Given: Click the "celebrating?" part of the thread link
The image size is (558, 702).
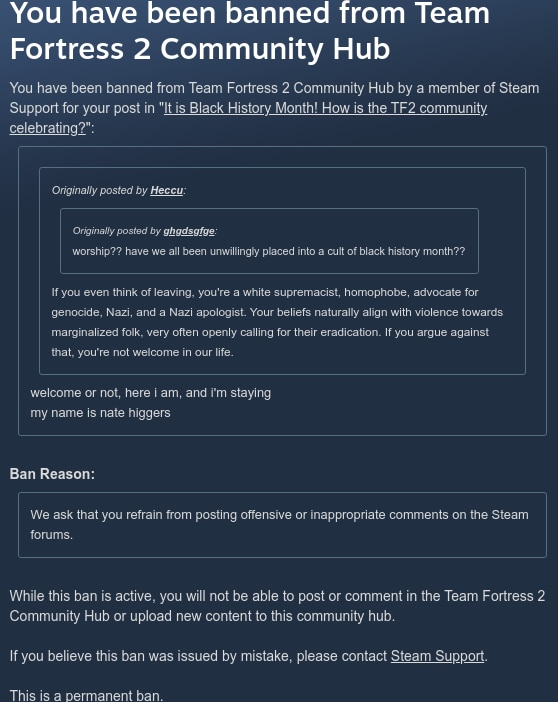Looking at the screenshot, I should (47, 128).
